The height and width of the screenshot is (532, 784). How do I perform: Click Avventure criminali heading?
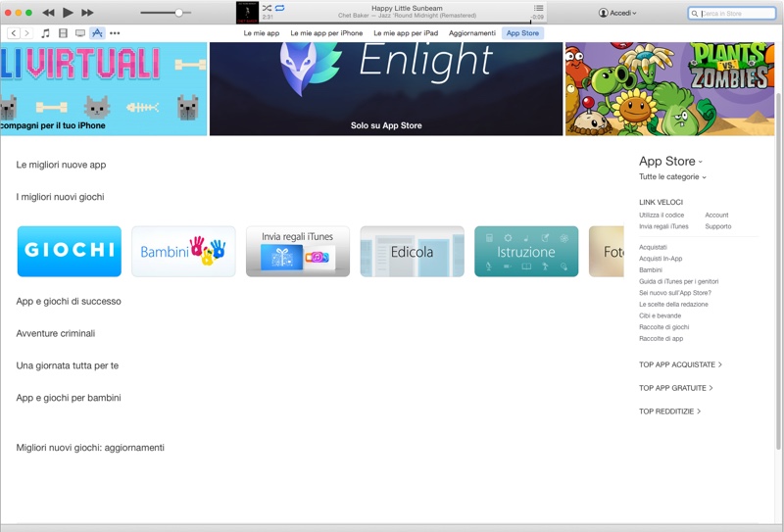pos(56,333)
